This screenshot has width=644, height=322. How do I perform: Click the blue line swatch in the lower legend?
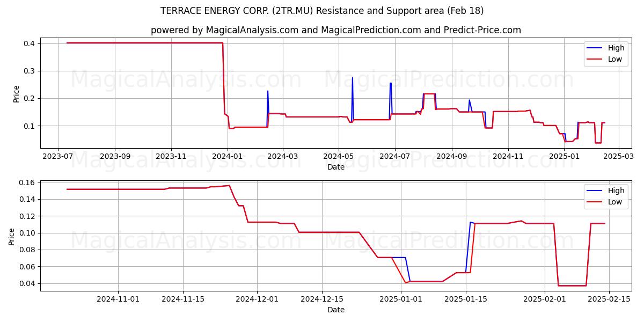click(x=595, y=191)
